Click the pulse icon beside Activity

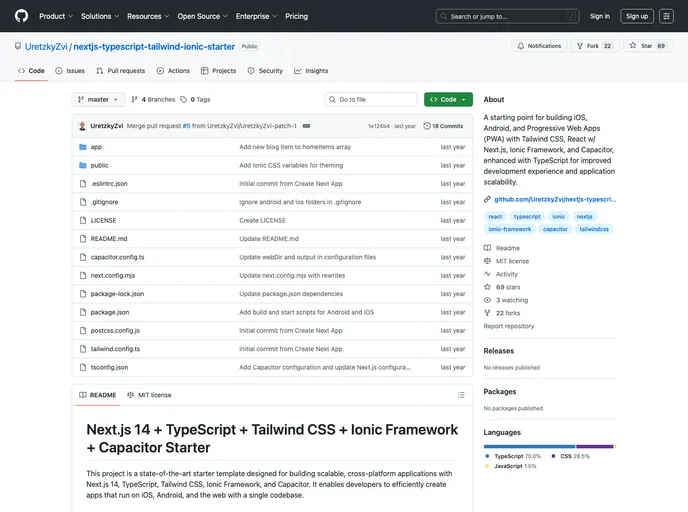pos(487,274)
